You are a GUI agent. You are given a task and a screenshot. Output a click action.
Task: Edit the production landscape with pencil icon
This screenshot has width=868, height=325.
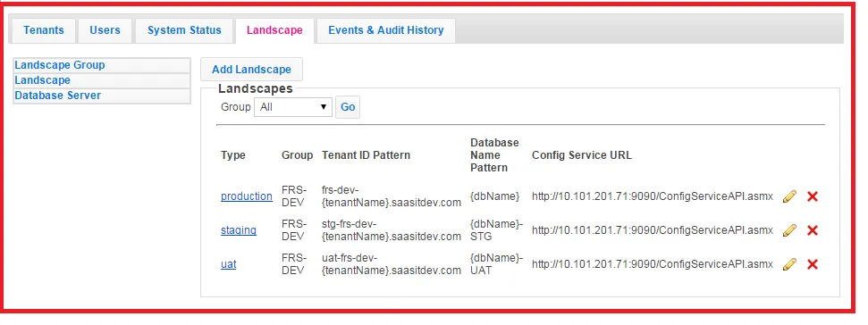pyautogui.click(x=789, y=196)
